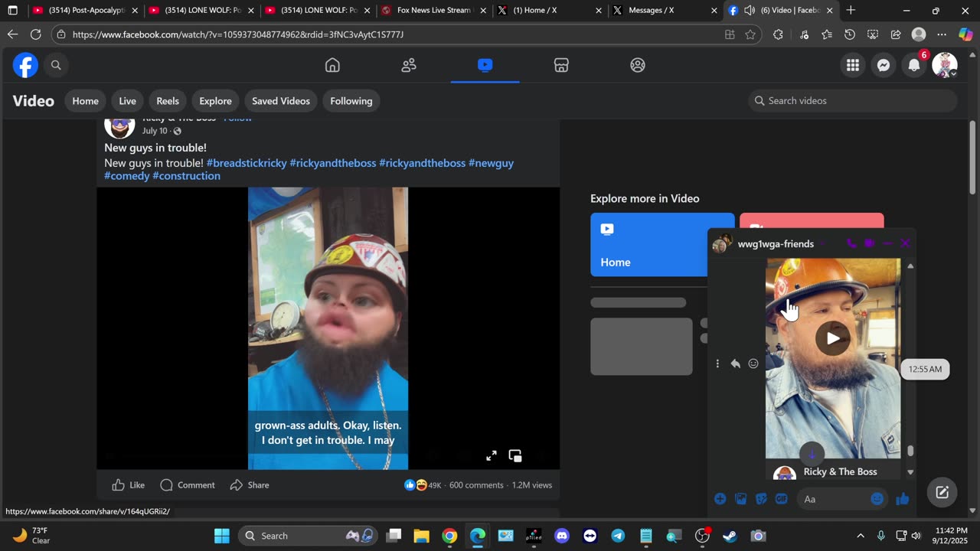Open Facebook home via the house icon
Image resolution: width=980 pixels, height=551 pixels.
[332, 65]
